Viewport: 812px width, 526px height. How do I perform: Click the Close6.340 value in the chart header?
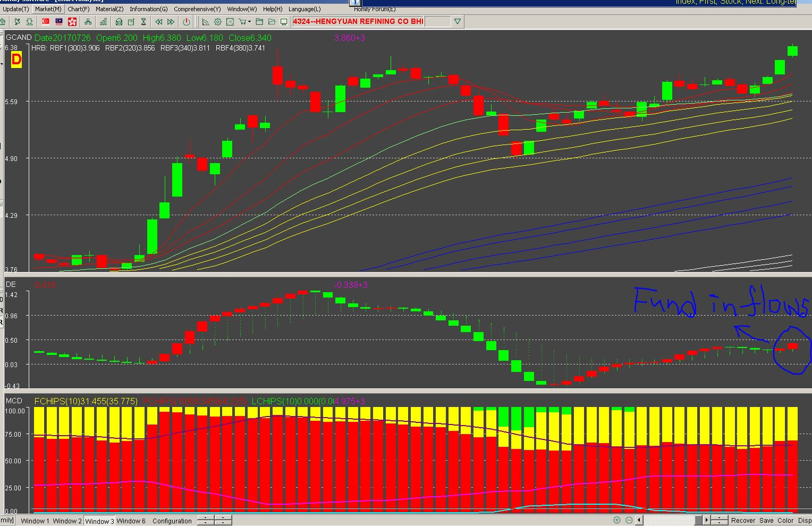point(250,38)
